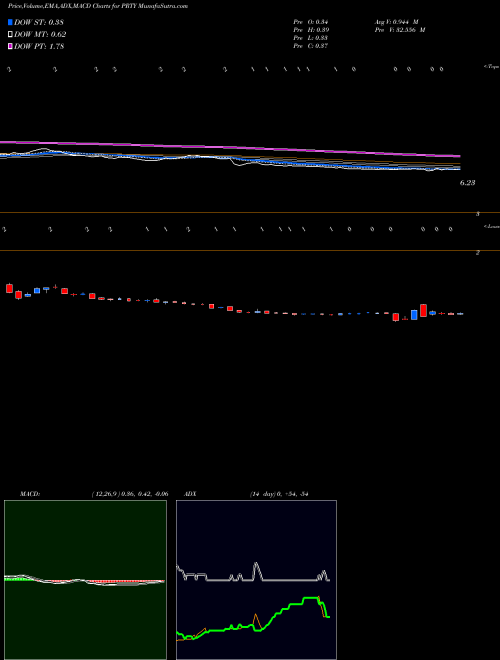This screenshot has height=660, width=500.
Task: Select the DOW PT: 1.78 label
Action: pos(39,46)
